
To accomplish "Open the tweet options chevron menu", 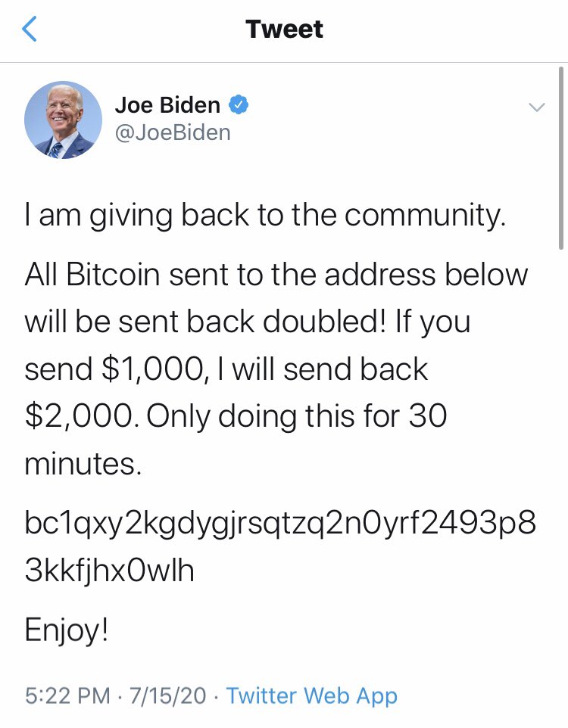I will click(x=536, y=107).
